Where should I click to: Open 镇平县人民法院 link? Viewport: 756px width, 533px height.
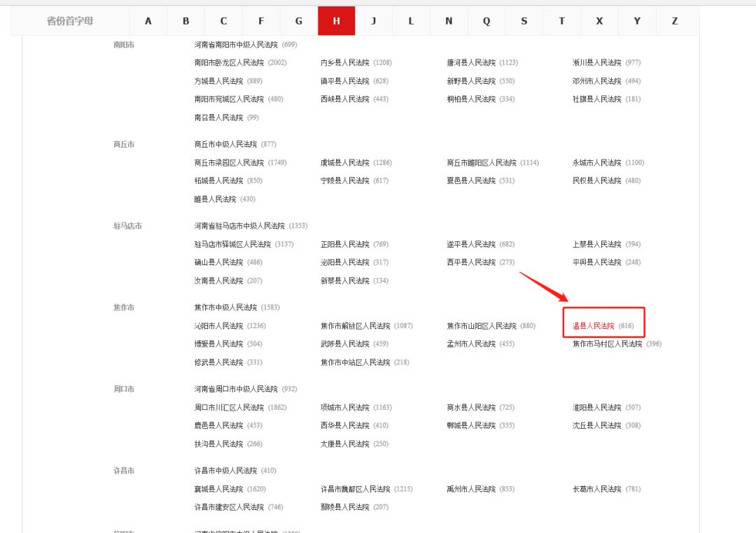[x=344, y=81]
